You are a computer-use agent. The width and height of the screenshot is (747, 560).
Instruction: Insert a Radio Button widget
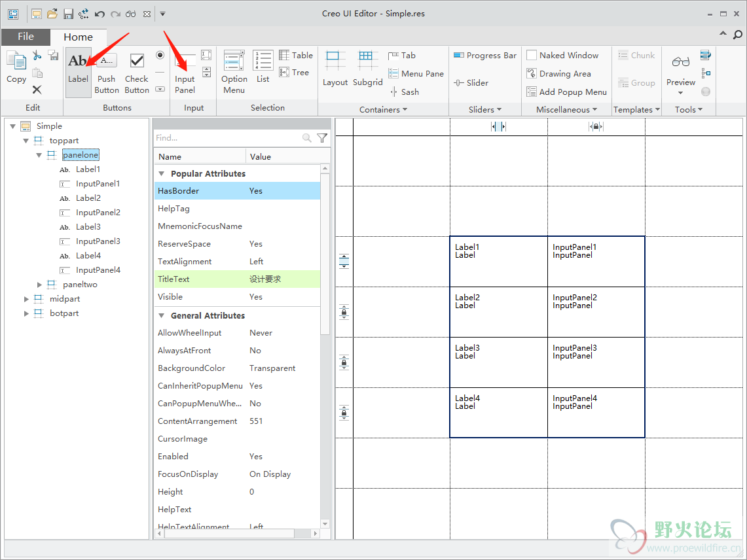point(160,55)
